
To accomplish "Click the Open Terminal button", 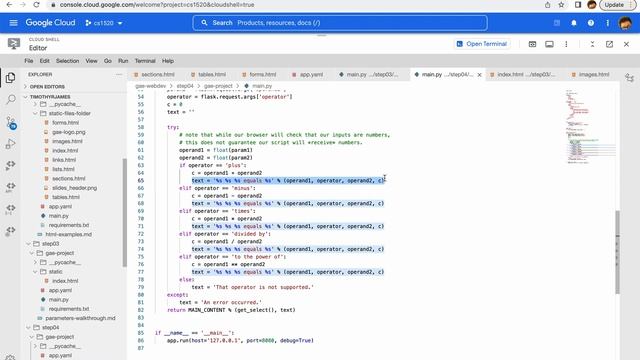I will click(482, 44).
